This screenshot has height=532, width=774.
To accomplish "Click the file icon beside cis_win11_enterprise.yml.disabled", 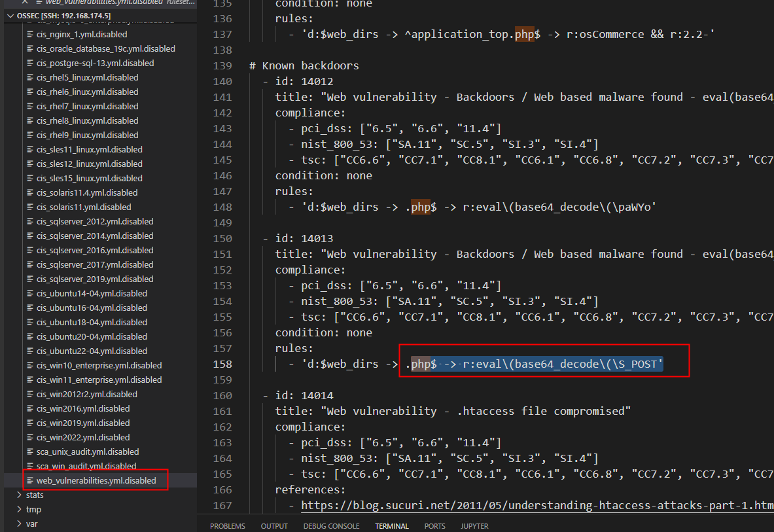I will tap(30, 380).
